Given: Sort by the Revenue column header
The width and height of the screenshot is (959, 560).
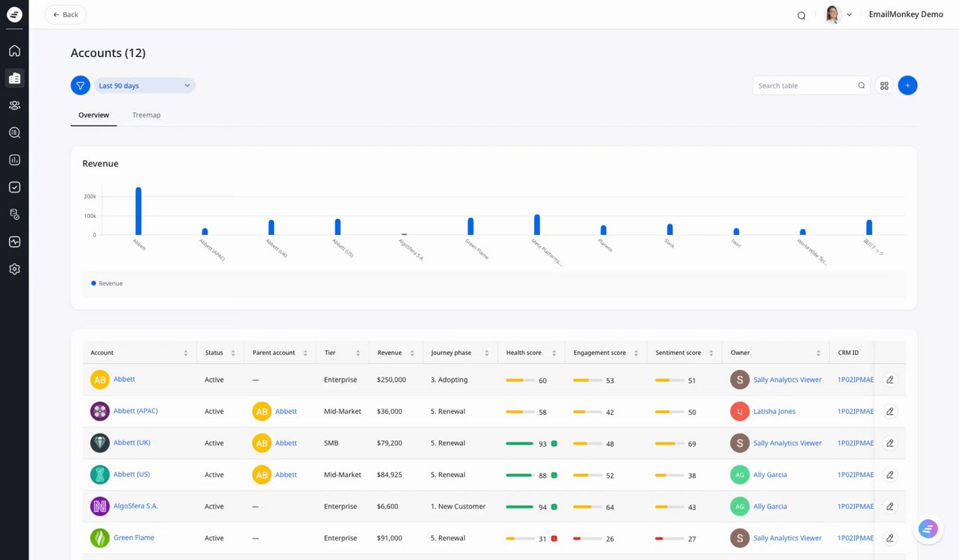Looking at the screenshot, I should (x=412, y=353).
